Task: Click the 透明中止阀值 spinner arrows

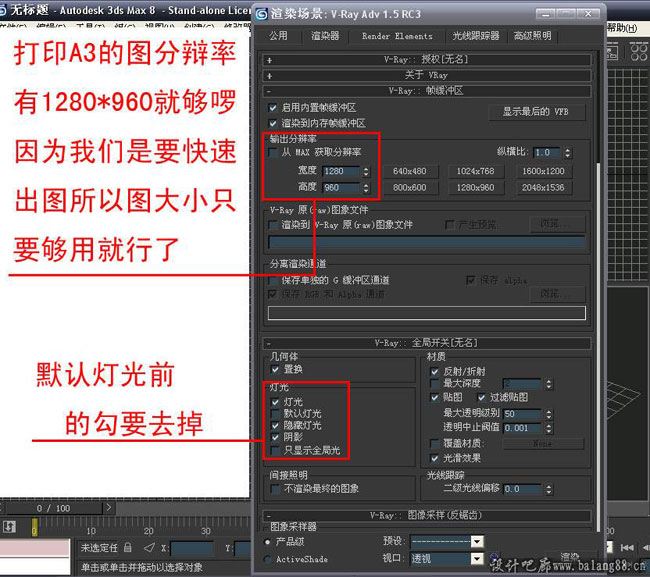Action: click(x=549, y=428)
